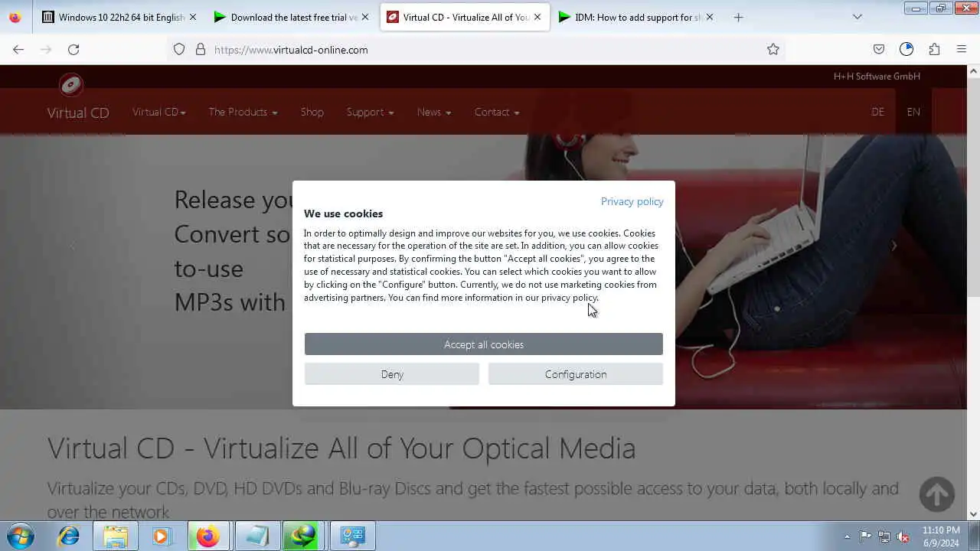Close the Windows 10 22h2 tab

pos(193,17)
